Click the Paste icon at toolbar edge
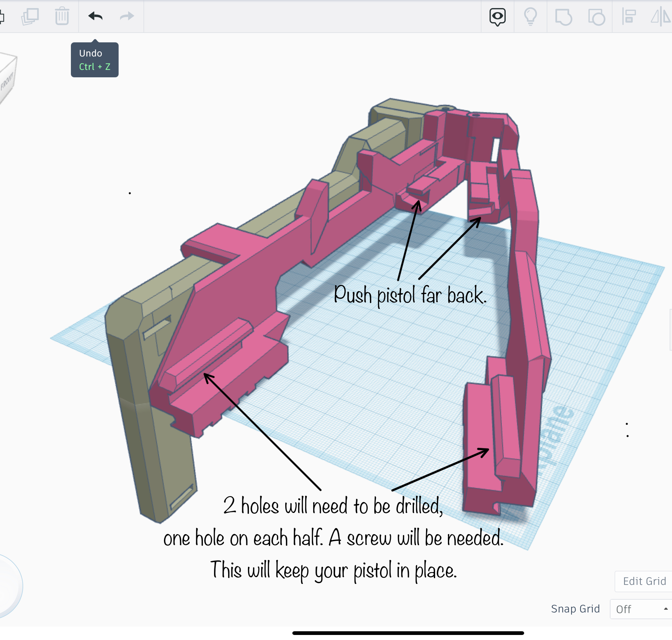Viewport: 672px width, 640px height. point(2,16)
